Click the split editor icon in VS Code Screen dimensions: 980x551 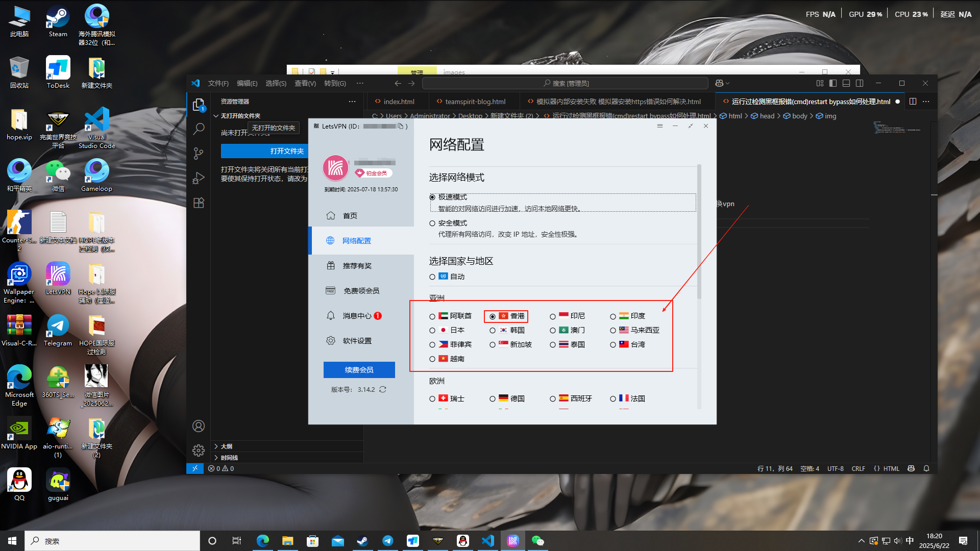(x=913, y=102)
